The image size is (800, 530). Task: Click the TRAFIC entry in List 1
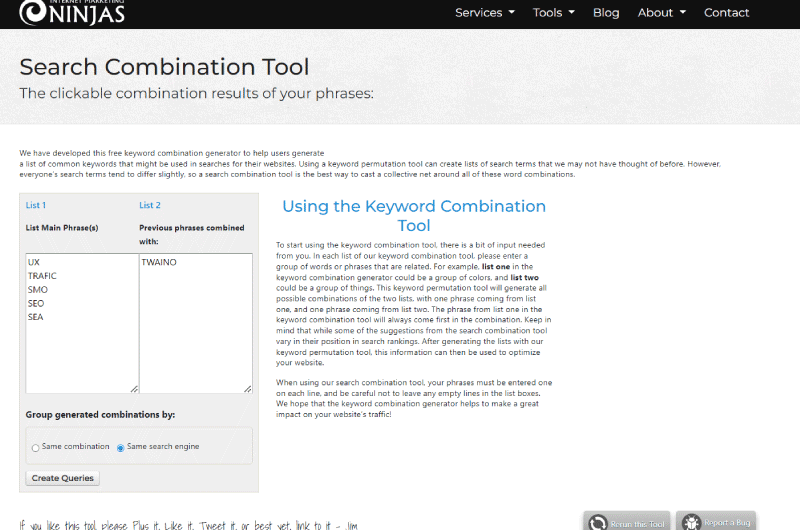point(42,276)
